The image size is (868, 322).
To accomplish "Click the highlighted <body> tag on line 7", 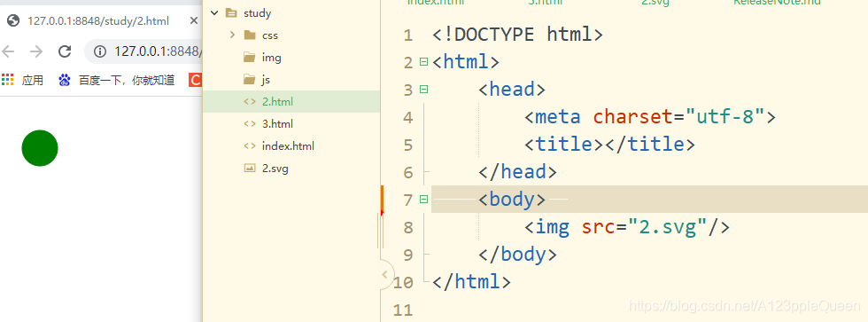I will coord(512,200).
